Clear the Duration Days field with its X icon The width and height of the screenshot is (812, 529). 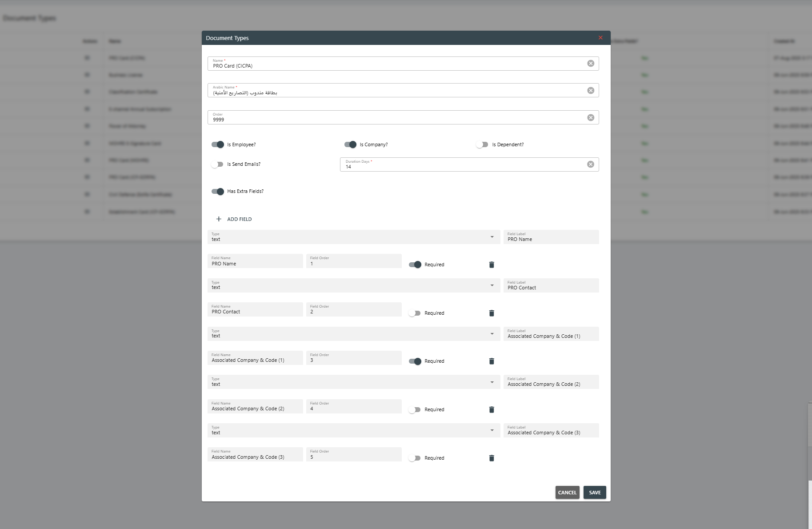[591, 164]
